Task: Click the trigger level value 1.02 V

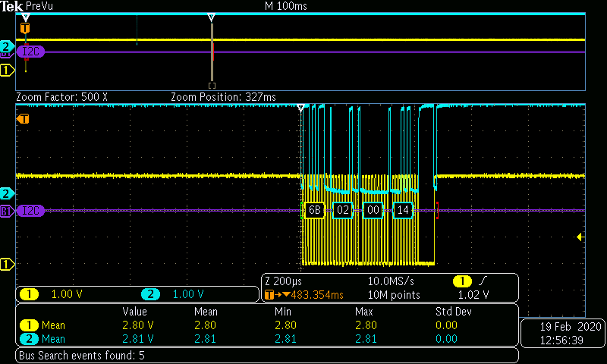Action: click(x=473, y=295)
